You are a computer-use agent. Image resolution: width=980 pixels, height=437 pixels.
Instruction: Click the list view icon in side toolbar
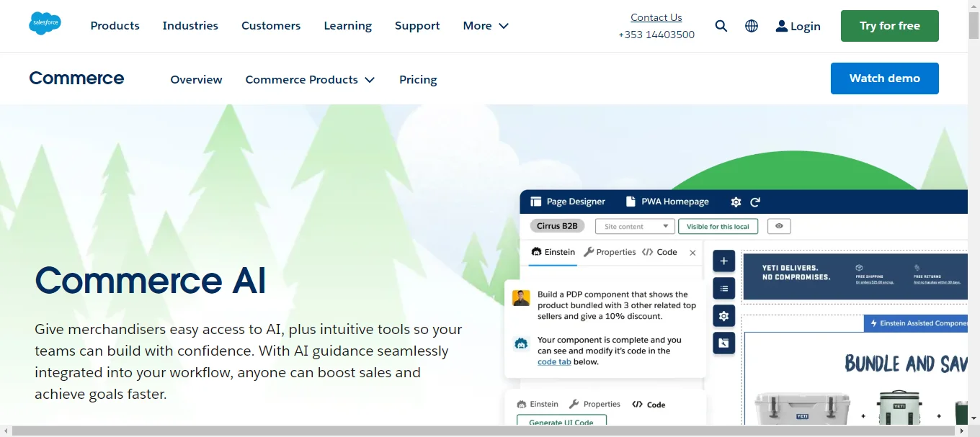724,289
